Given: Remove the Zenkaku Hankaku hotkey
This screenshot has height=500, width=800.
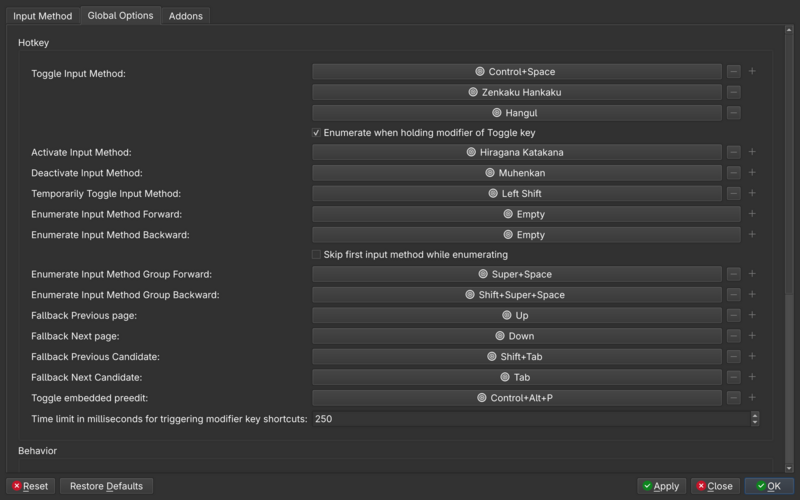Looking at the screenshot, I should [734, 92].
